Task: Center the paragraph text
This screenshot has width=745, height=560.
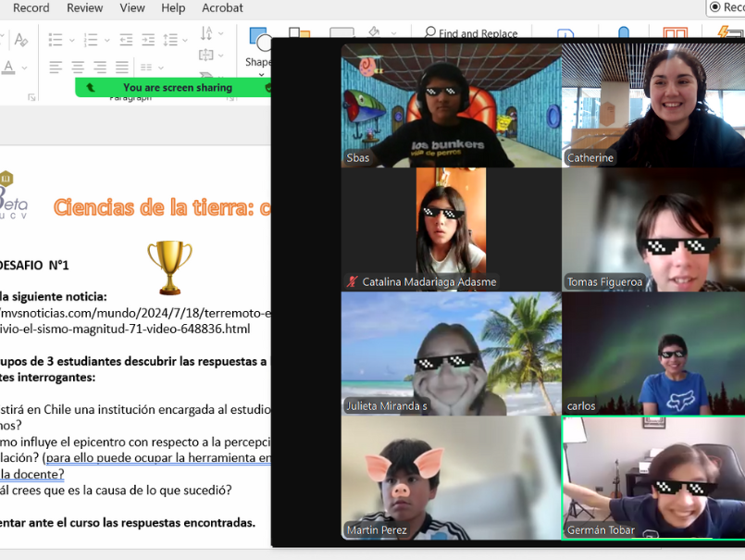Action: point(78,68)
